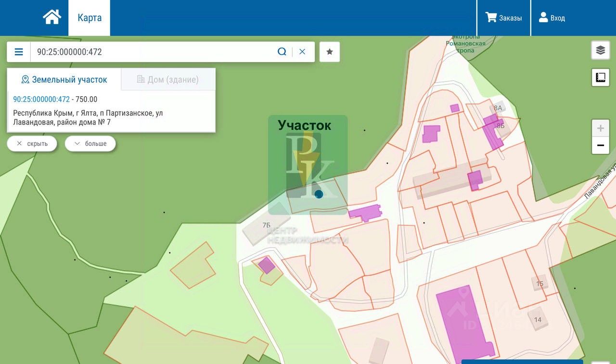Activate the ruler measurement tool
Screen dimensions: 616x364
click(600, 77)
